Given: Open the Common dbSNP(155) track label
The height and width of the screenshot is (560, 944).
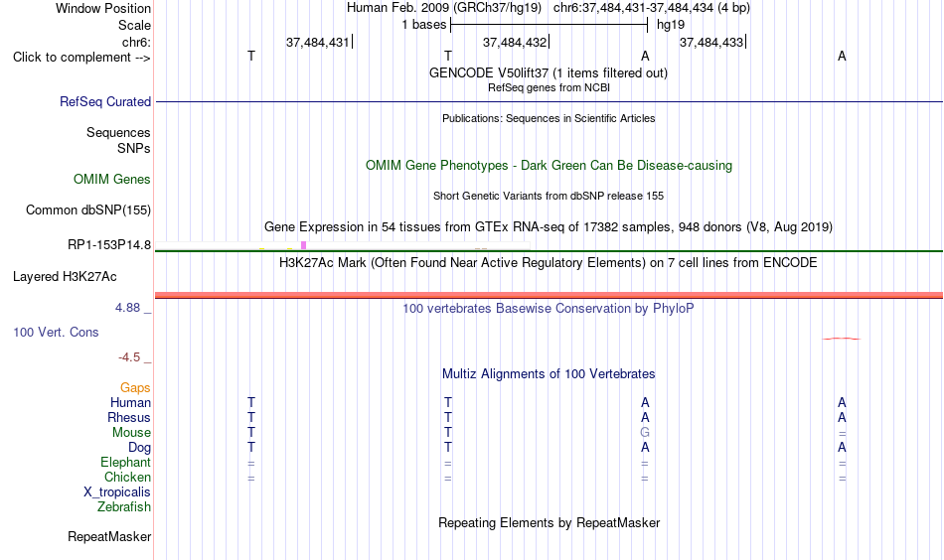Looking at the screenshot, I should coord(87,210).
